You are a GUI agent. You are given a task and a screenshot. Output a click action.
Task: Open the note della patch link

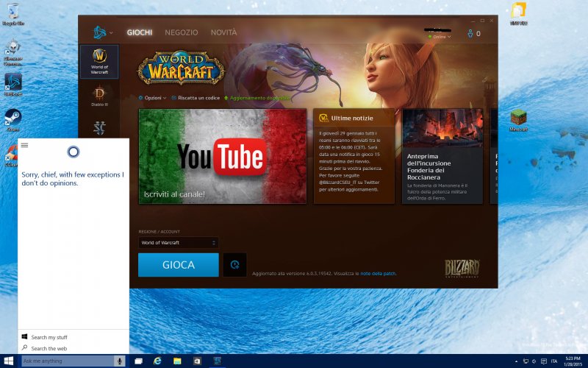point(378,273)
